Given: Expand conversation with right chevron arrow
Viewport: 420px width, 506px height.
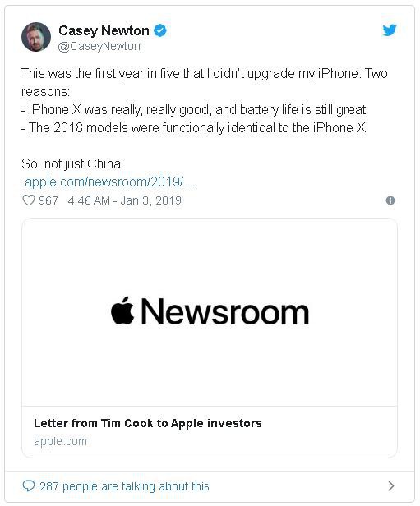Looking at the screenshot, I should click(x=391, y=485).
